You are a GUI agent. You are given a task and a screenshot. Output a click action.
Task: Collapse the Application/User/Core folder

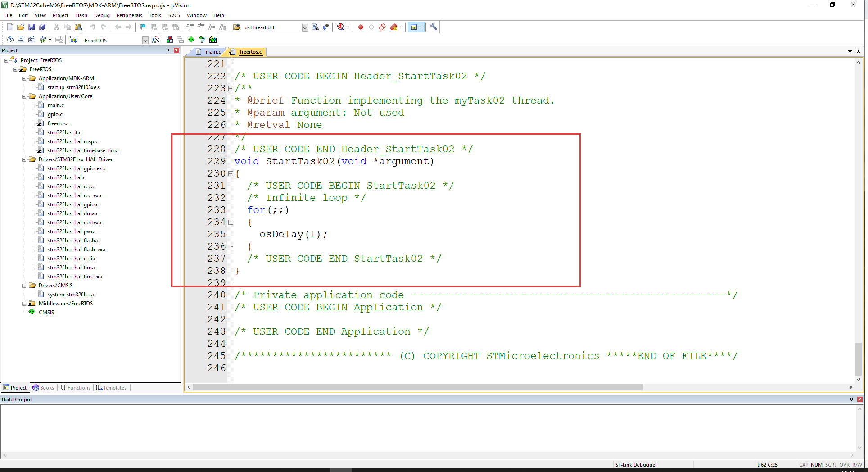pos(24,96)
